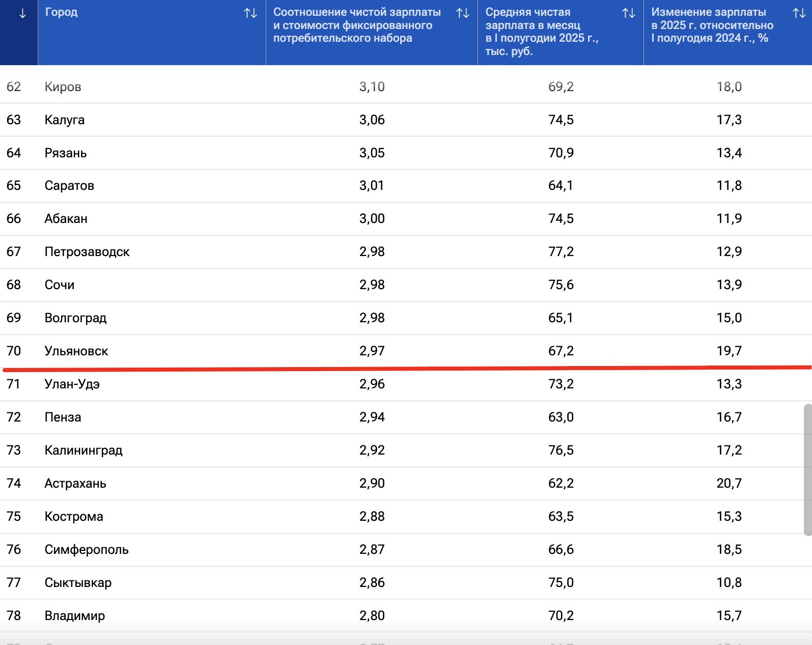Click Киров's average salary value 69,2
812x645 pixels.
[x=561, y=87]
